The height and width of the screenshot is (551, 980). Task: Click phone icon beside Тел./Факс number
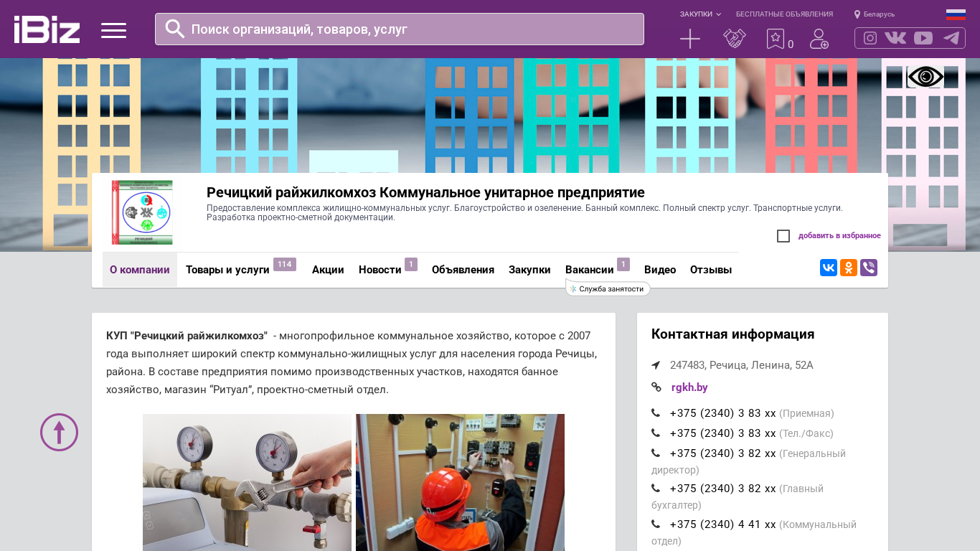tap(656, 433)
